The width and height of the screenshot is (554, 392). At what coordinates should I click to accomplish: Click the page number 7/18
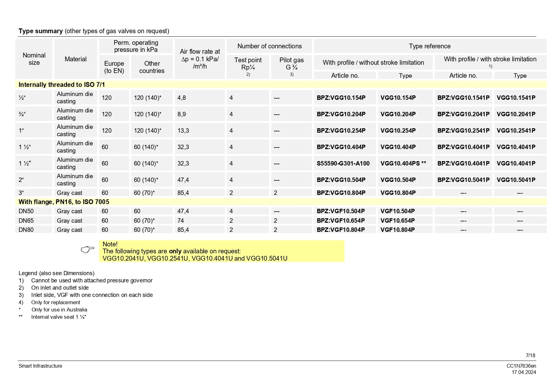tap(530, 355)
